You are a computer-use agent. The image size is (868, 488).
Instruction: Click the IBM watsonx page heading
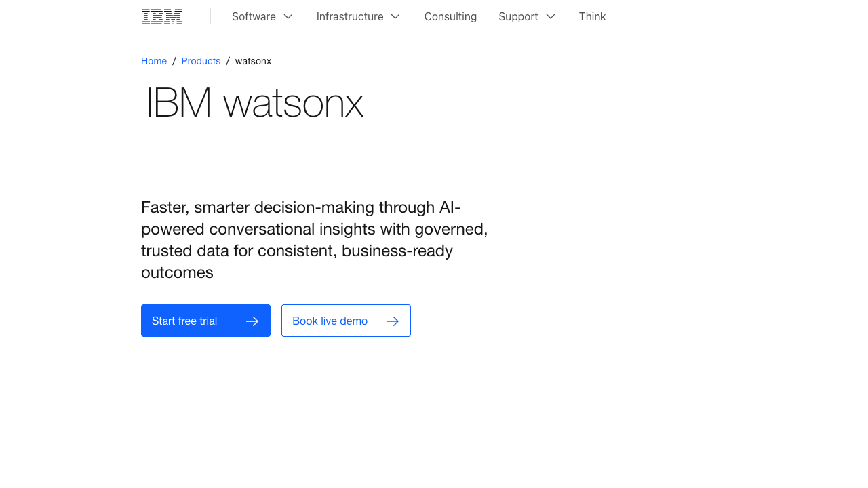click(x=254, y=103)
